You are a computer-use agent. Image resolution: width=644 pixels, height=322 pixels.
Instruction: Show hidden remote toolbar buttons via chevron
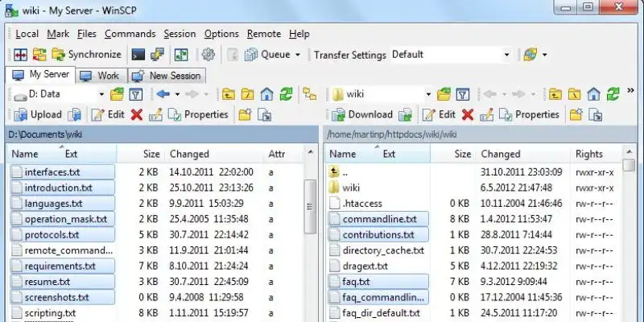(x=630, y=91)
